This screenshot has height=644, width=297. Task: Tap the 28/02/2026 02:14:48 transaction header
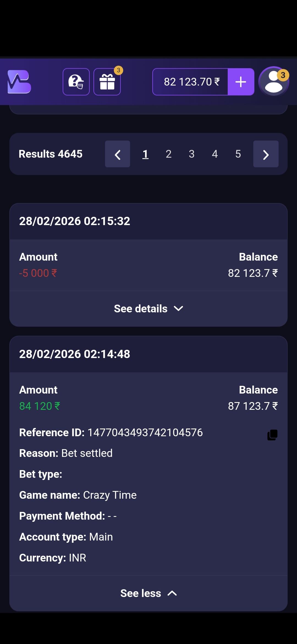(75, 354)
